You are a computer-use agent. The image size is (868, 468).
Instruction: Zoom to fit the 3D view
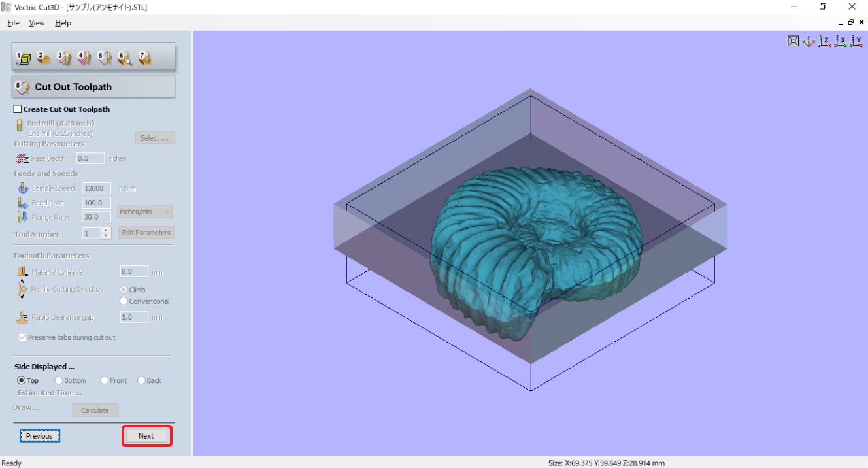click(x=793, y=41)
